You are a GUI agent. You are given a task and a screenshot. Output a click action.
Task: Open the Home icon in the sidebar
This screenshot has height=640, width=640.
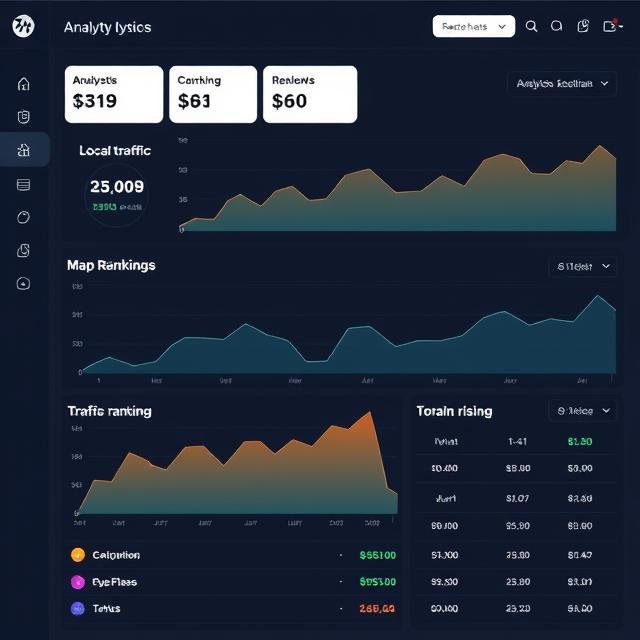(x=24, y=84)
